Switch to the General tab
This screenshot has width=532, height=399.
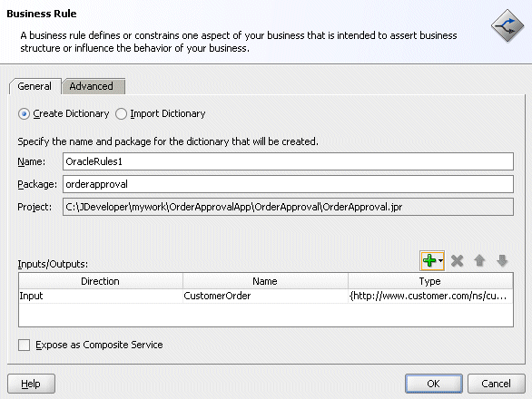point(34,86)
